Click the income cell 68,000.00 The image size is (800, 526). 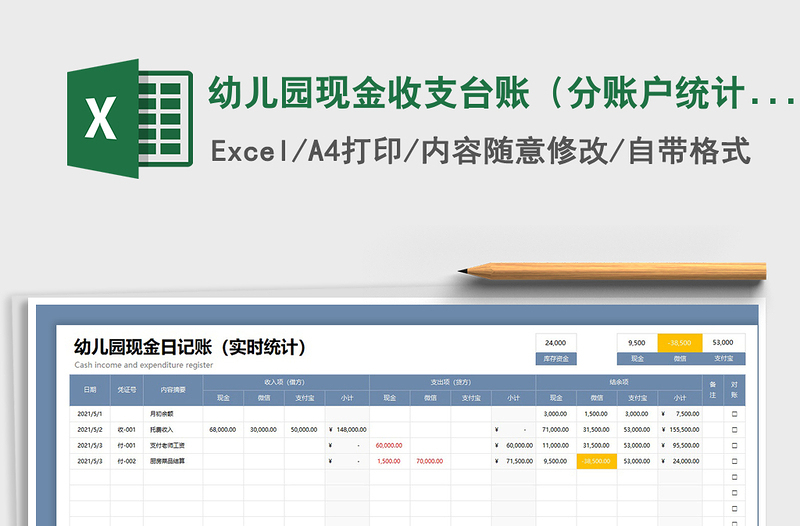coord(223,430)
